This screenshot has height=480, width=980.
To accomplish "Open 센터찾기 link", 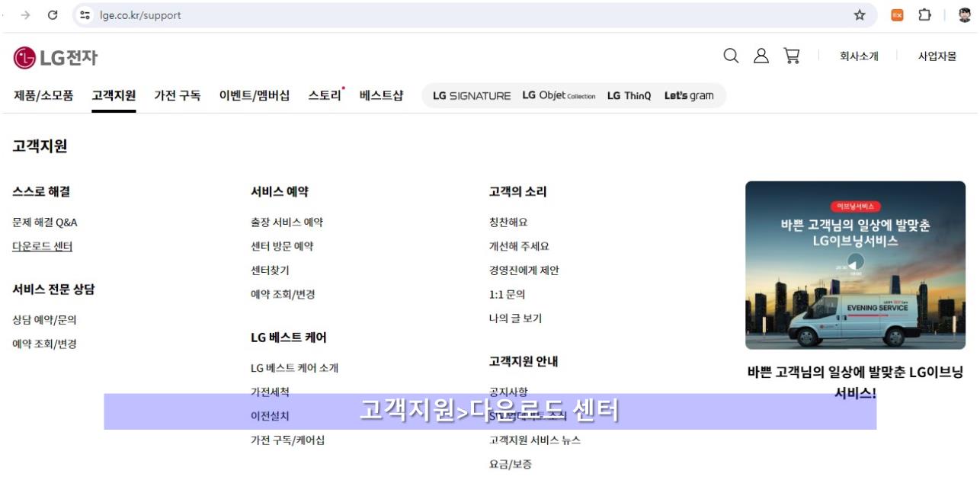I will tap(270, 270).
